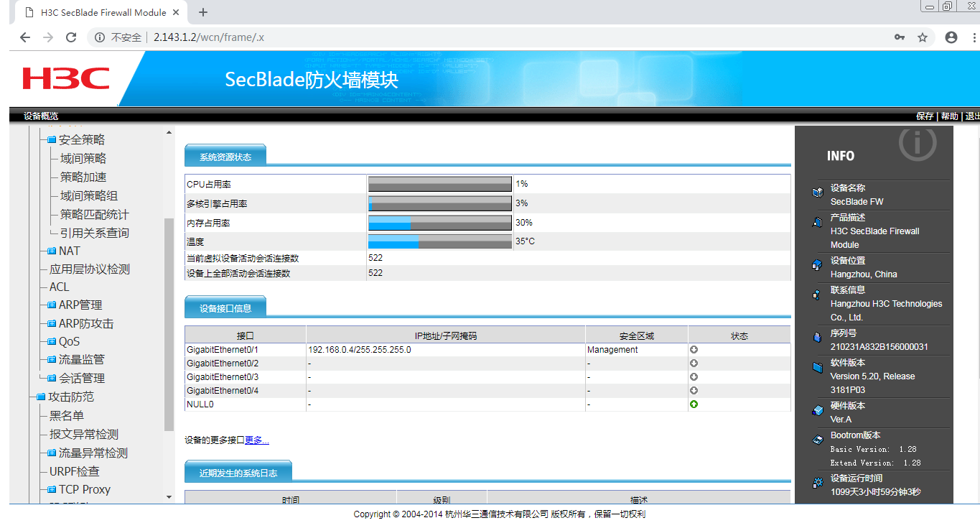Collapse the 攻击防范 tree node

[x=41, y=397]
